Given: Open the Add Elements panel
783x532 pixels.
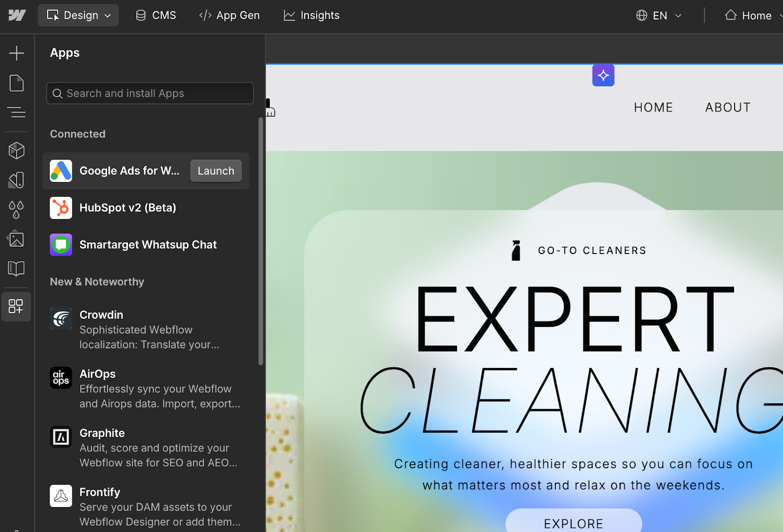Looking at the screenshot, I should pyautogui.click(x=17, y=53).
